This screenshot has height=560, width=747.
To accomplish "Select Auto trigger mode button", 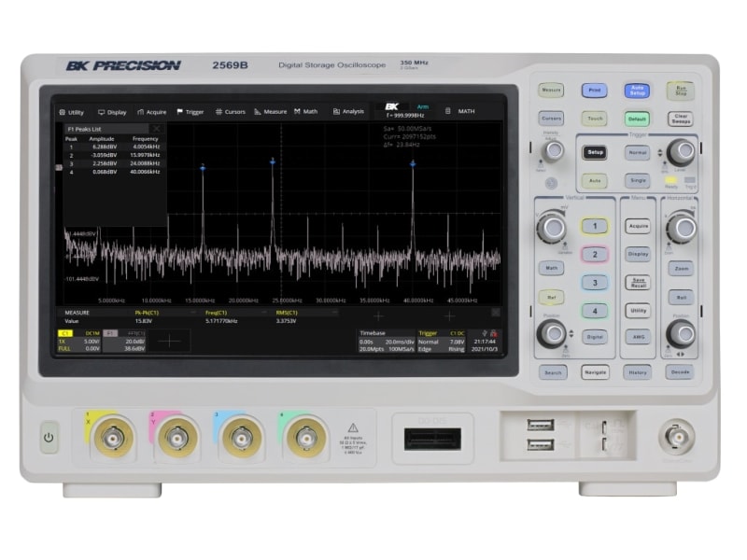I will click(595, 181).
